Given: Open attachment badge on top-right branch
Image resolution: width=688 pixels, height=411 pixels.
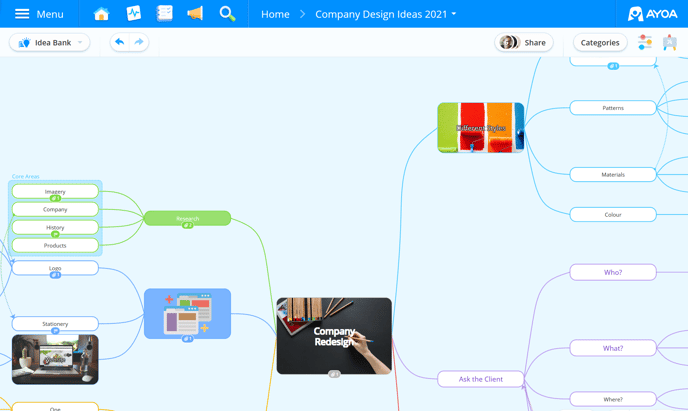Looking at the screenshot, I should (x=613, y=66).
